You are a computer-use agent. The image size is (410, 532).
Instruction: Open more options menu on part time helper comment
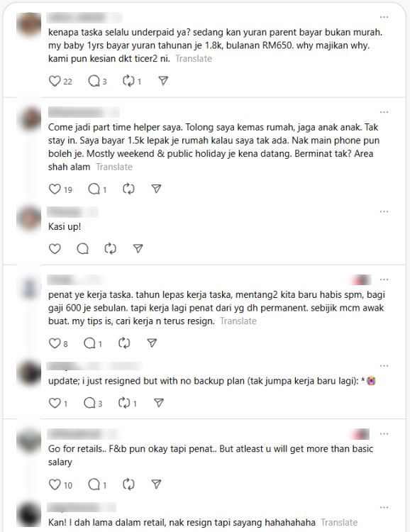pos(384,112)
